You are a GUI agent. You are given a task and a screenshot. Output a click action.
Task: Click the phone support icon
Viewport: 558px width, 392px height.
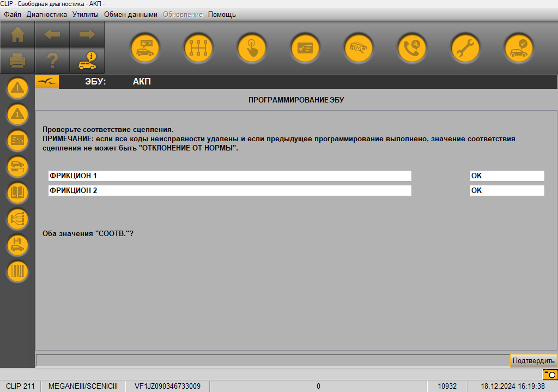click(x=412, y=48)
